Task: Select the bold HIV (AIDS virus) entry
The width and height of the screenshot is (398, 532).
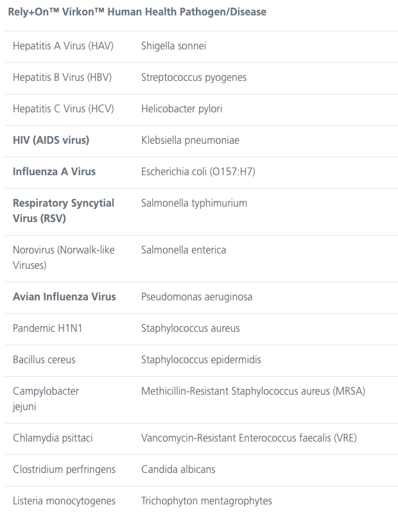Action: 51,140
